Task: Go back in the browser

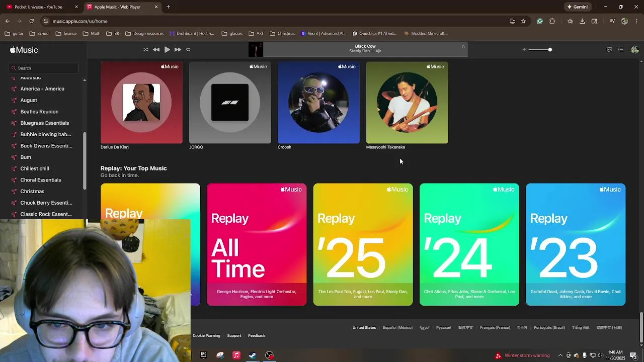Action: click(x=8, y=21)
